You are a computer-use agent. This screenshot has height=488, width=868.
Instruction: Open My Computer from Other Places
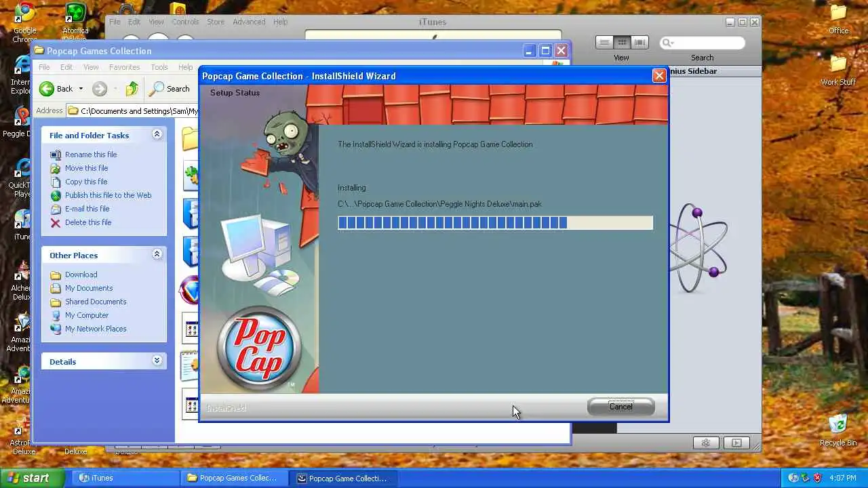[x=87, y=315]
